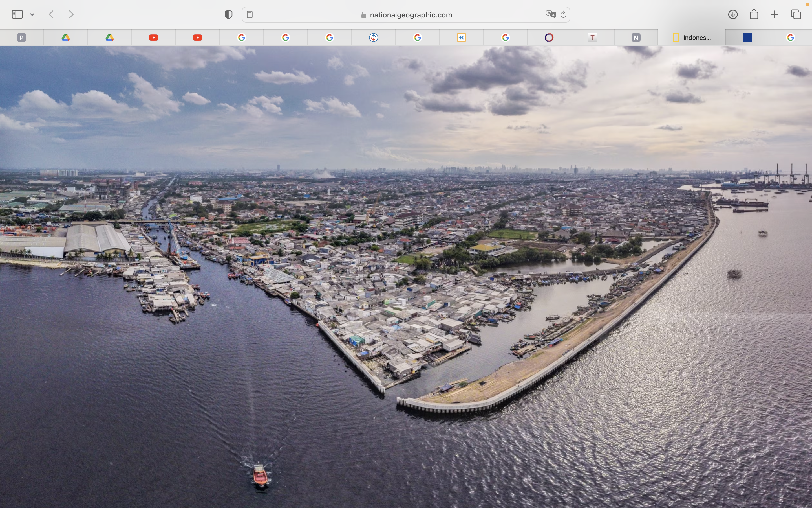The width and height of the screenshot is (812, 508).
Task: Show the downloads list
Action: click(733, 14)
